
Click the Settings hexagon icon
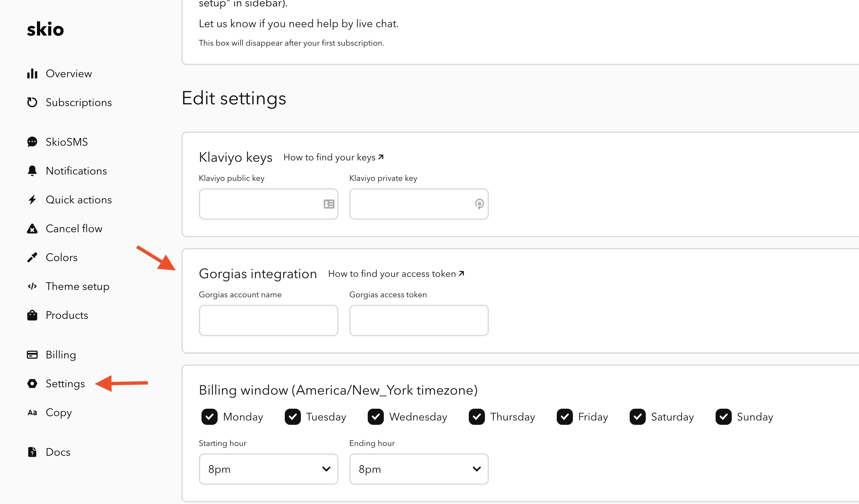(x=32, y=384)
